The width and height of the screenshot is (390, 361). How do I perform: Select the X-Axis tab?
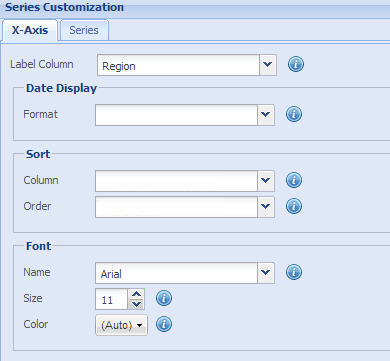coord(30,30)
